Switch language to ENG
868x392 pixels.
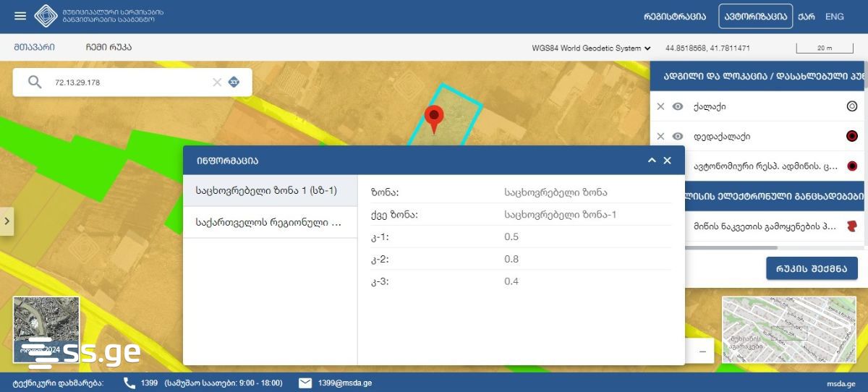pyautogui.click(x=835, y=16)
